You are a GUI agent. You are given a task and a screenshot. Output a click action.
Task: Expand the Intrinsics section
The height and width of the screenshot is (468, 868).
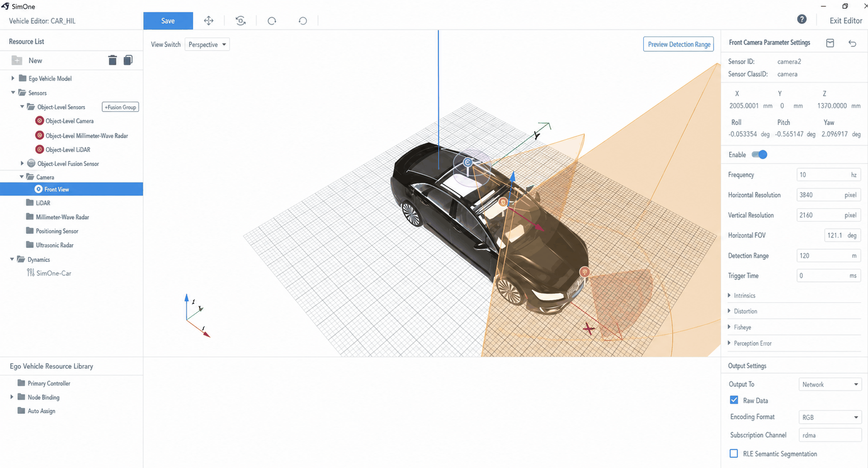point(729,295)
